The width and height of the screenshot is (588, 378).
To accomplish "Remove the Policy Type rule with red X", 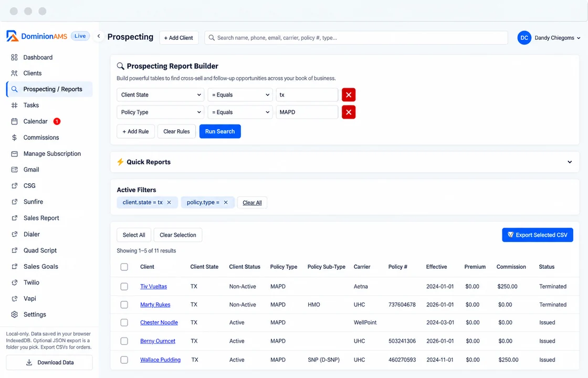I will point(349,112).
